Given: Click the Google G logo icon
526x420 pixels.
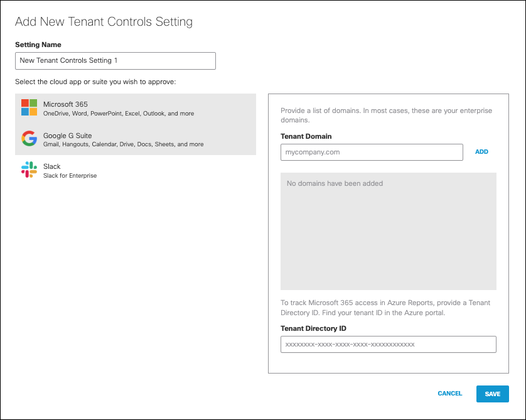Looking at the screenshot, I should 29,138.
